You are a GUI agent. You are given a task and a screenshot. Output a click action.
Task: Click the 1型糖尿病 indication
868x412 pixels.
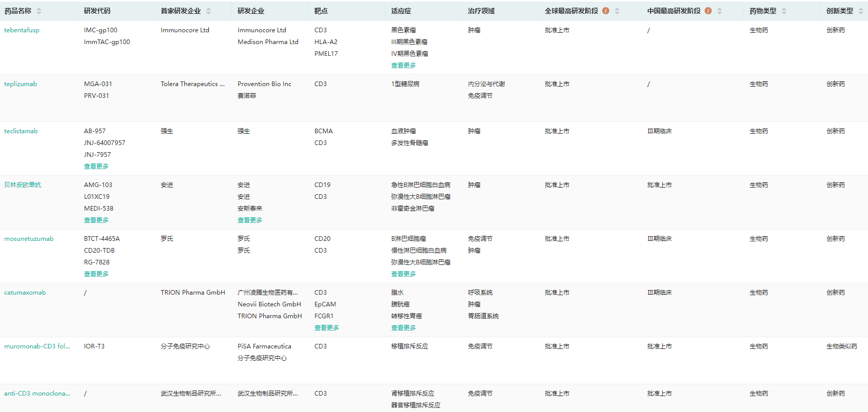(406, 84)
